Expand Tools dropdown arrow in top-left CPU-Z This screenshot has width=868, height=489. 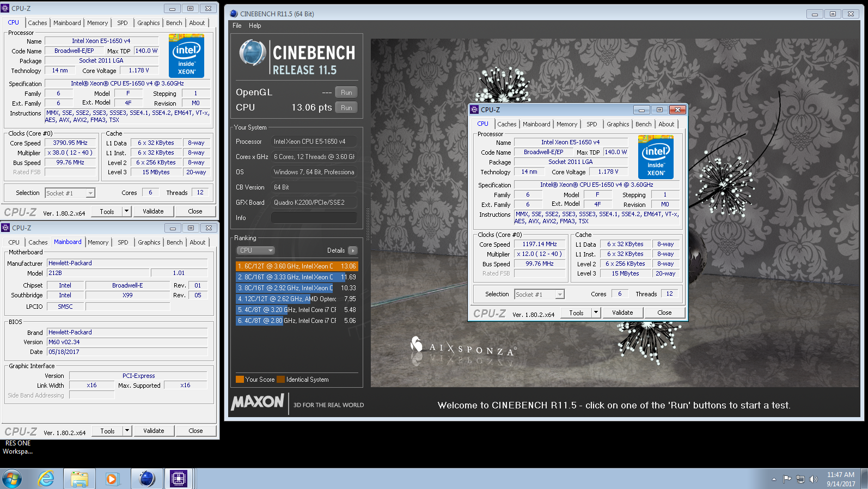coord(127,211)
